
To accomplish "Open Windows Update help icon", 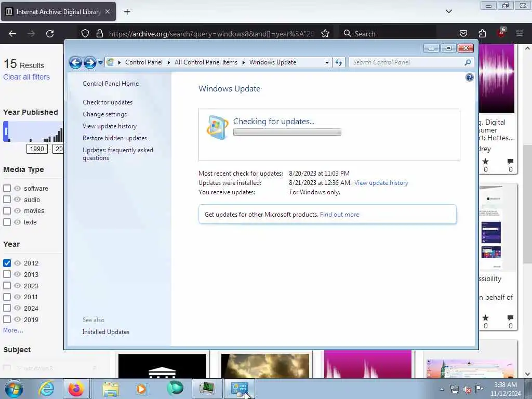I will pos(470,78).
